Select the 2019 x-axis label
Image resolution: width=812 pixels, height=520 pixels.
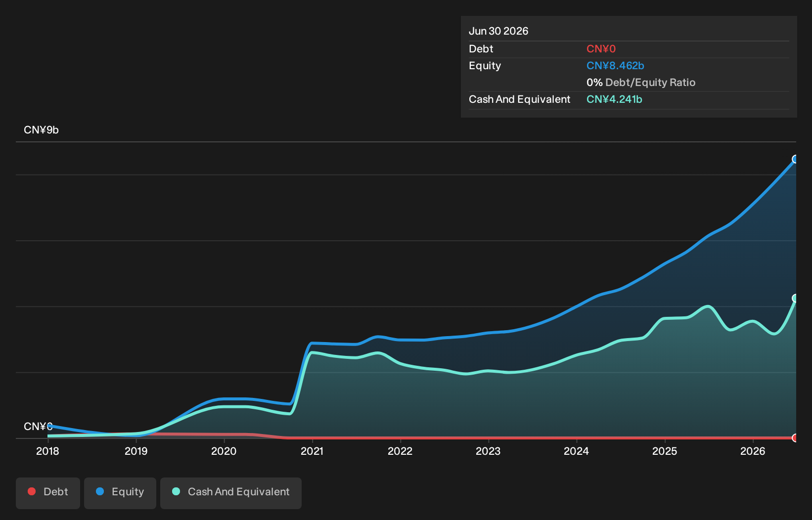(136, 451)
